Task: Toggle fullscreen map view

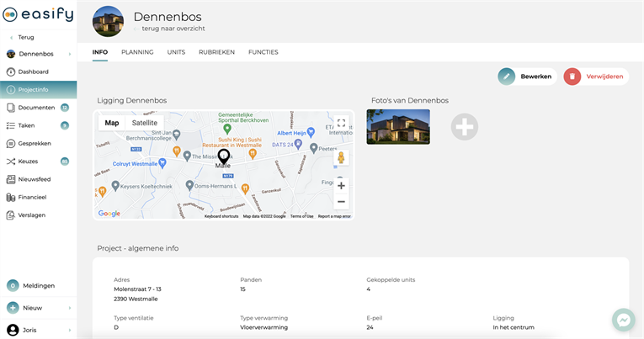Action: coord(341,123)
